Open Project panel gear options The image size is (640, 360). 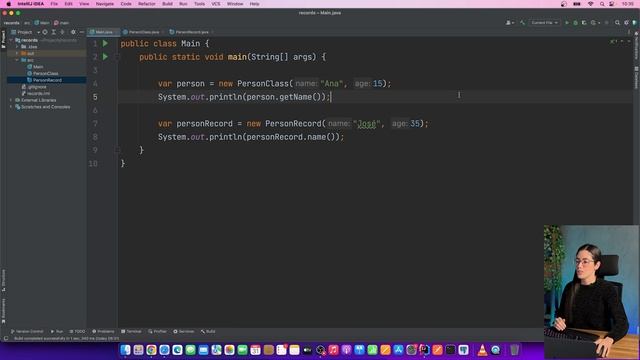(x=73, y=32)
